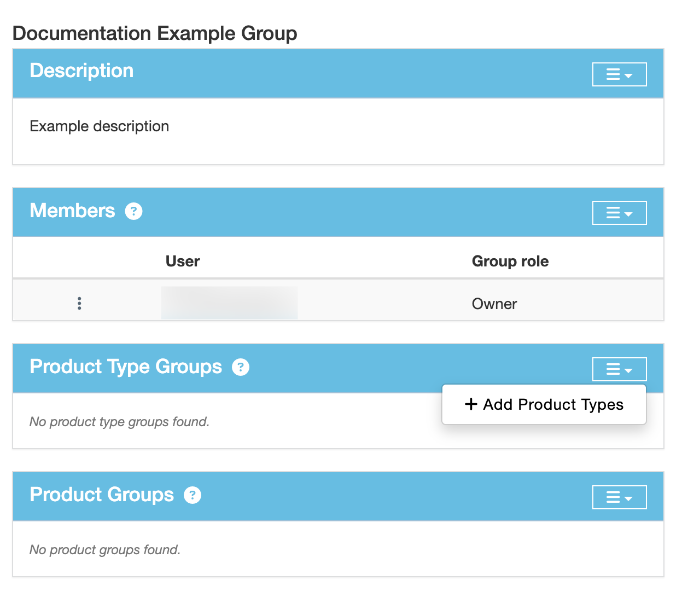
Task: Open the three-dot menu for the Owner member
Action: (x=79, y=304)
